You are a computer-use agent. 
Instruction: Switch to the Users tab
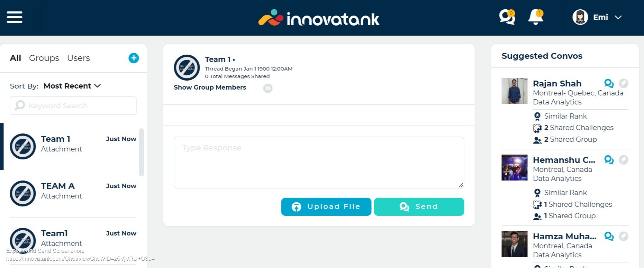pos(79,58)
